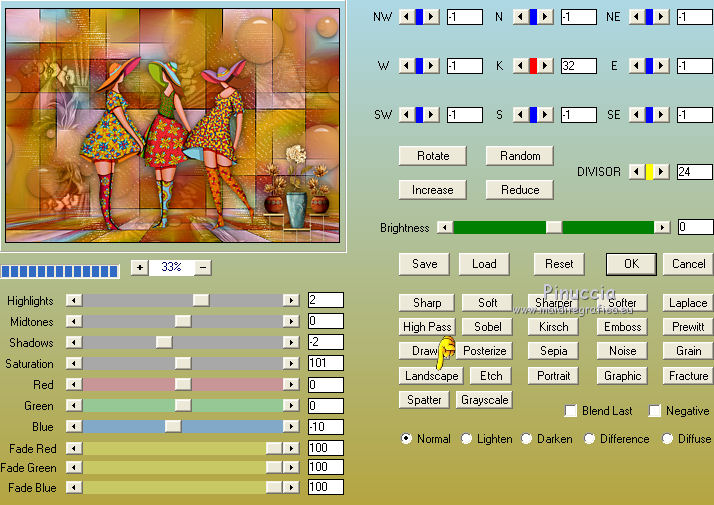Image resolution: width=714 pixels, height=505 pixels.
Task: Select the Normal blend mode radio
Action: point(406,439)
